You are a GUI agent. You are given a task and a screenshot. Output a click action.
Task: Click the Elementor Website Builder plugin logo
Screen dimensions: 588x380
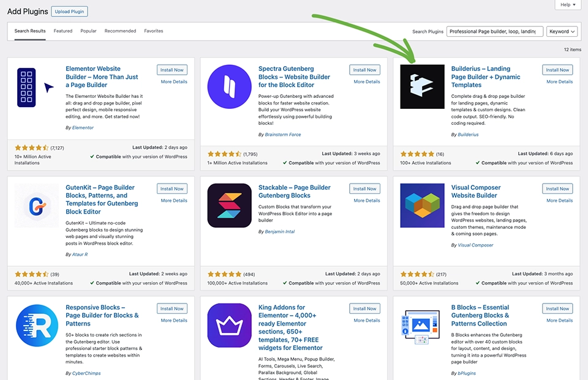click(26, 88)
